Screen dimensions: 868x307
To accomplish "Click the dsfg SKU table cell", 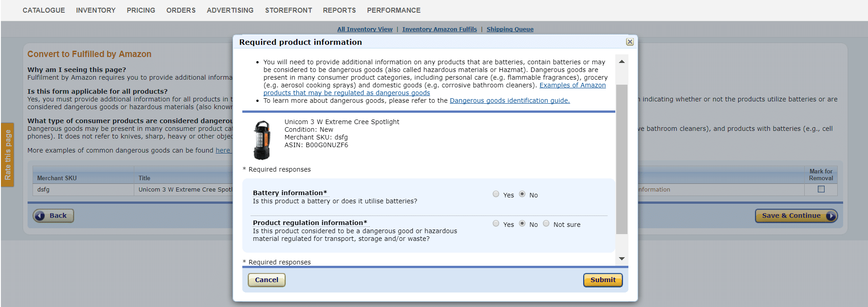I will pos(83,190).
